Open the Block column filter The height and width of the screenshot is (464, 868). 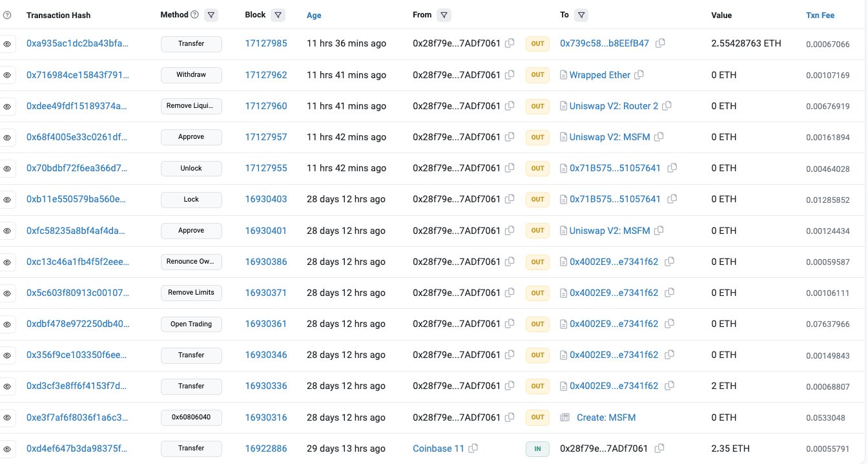(278, 15)
